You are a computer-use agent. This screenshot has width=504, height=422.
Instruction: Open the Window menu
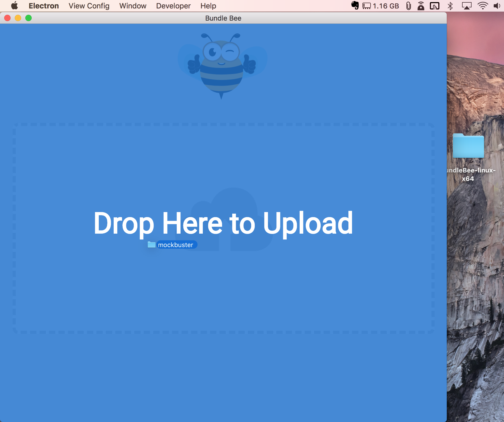pos(133,6)
